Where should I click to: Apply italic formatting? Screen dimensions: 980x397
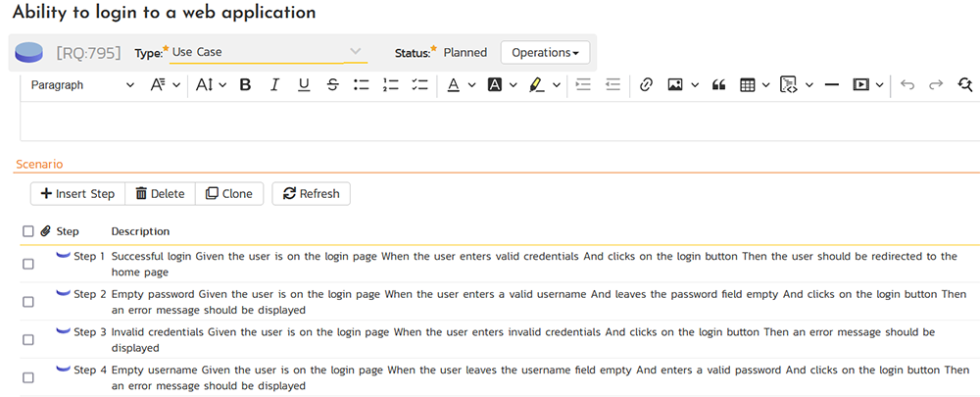(x=275, y=85)
